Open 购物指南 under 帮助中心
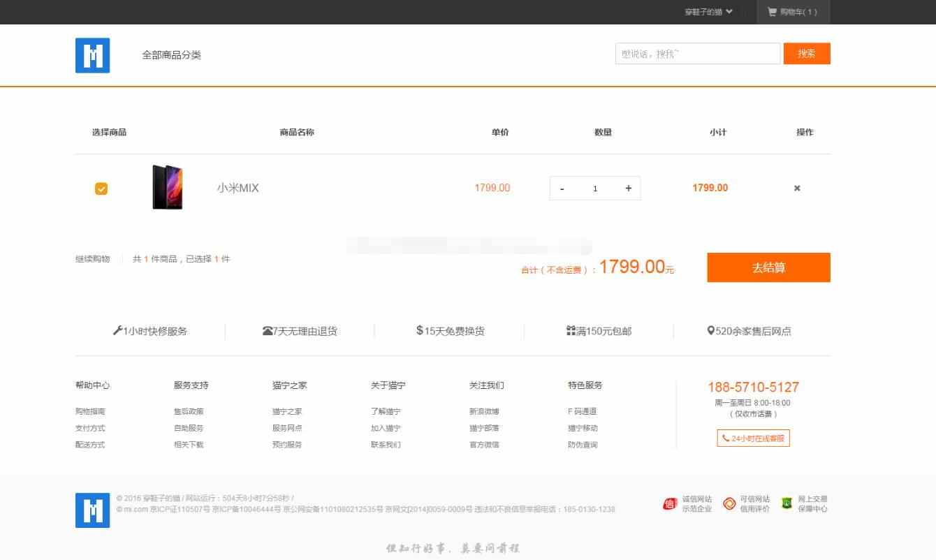The width and height of the screenshot is (936, 560). pyautogui.click(x=90, y=411)
